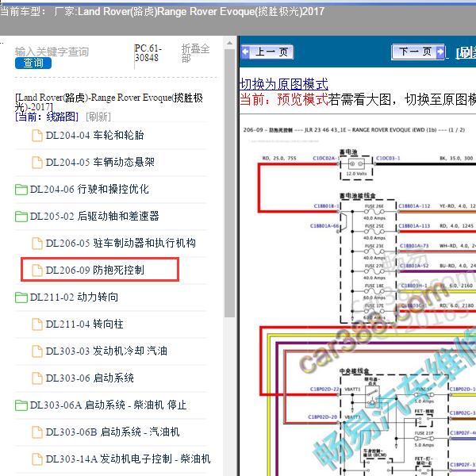Click page icon beside DL204-04 车轮和轮胎
Screen dimensions: 476x476
point(37,136)
